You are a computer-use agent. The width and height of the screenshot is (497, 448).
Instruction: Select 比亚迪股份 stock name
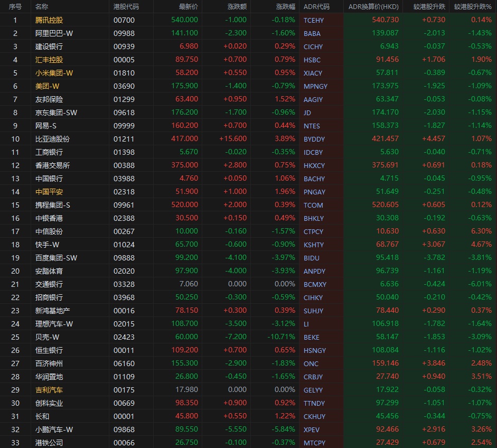[52, 139]
